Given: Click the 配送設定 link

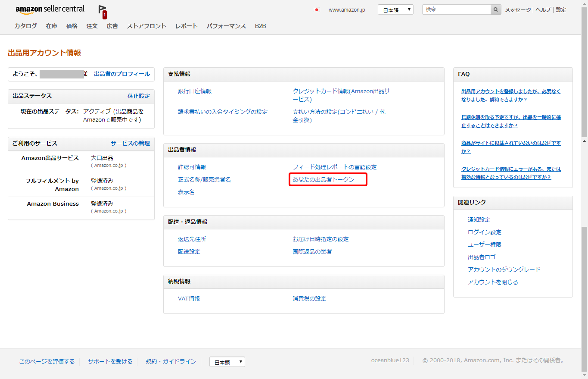Looking at the screenshot, I should 189,251.
